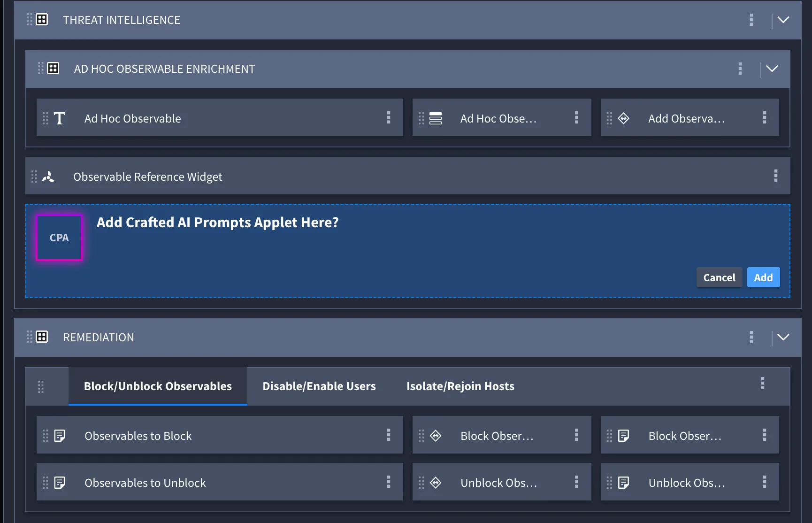Open options for Observables to Block
Screen dimensions: 812x523
[x=389, y=435]
